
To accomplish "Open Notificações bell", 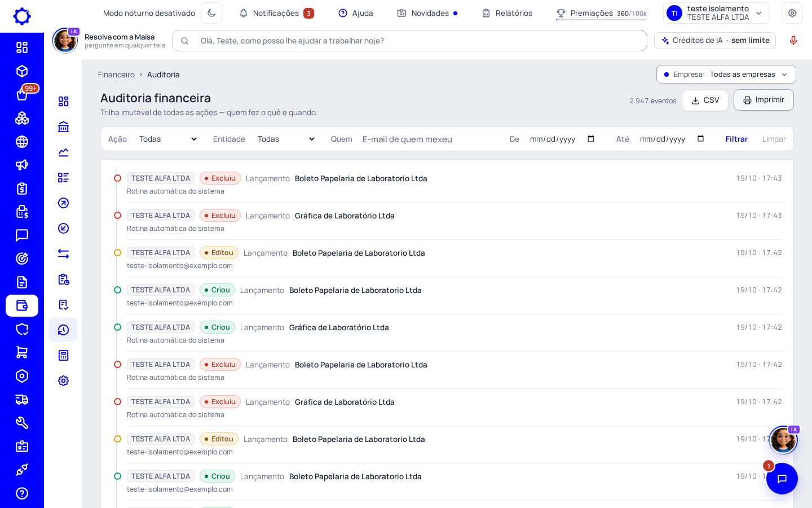I will click(276, 13).
